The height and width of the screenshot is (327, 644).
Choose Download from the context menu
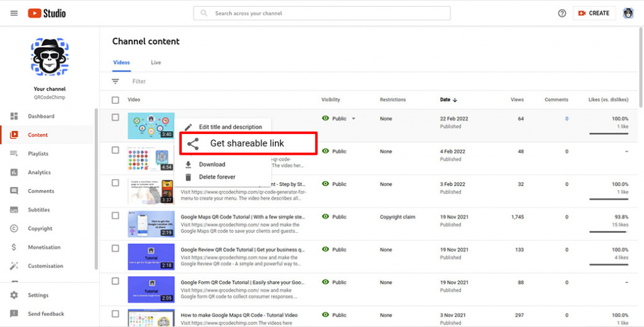(x=212, y=164)
